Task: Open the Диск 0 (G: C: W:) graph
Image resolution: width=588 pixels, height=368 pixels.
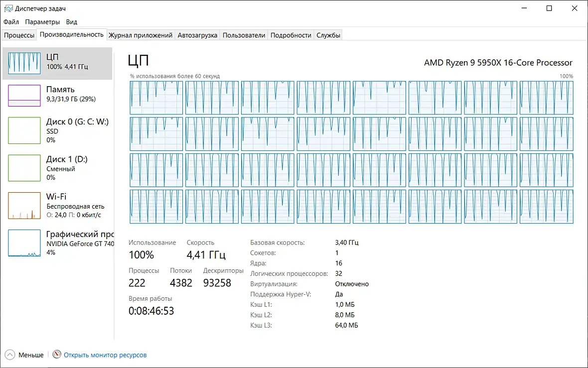Action: [24, 131]
